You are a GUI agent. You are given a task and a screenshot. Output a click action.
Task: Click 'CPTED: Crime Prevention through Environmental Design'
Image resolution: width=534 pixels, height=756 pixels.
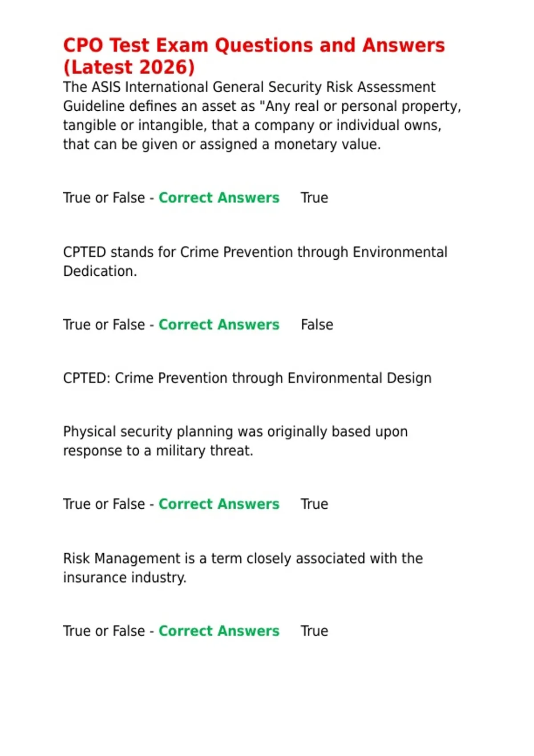pos(247,378)
